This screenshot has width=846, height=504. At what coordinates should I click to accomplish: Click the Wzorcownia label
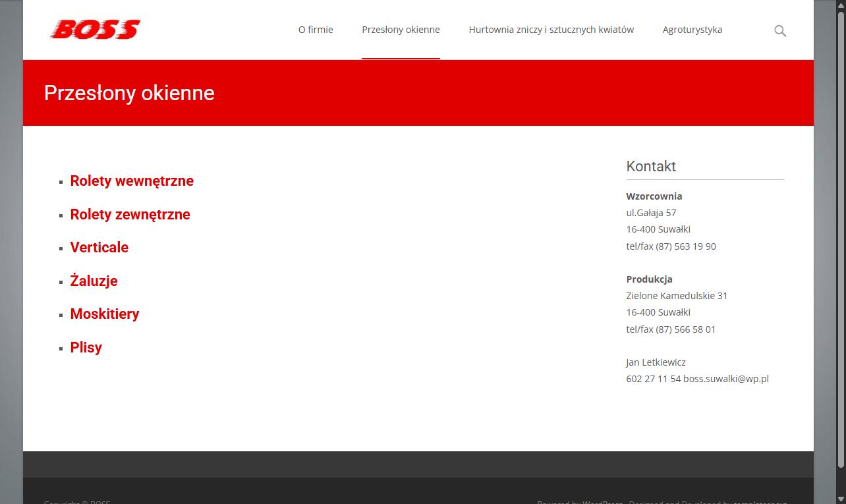(x=654, y=196)
